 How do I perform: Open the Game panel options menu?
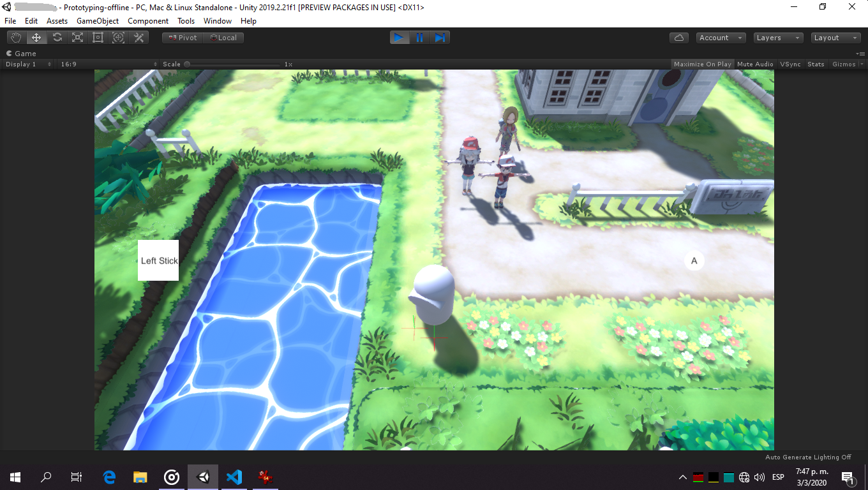(859, 54)
